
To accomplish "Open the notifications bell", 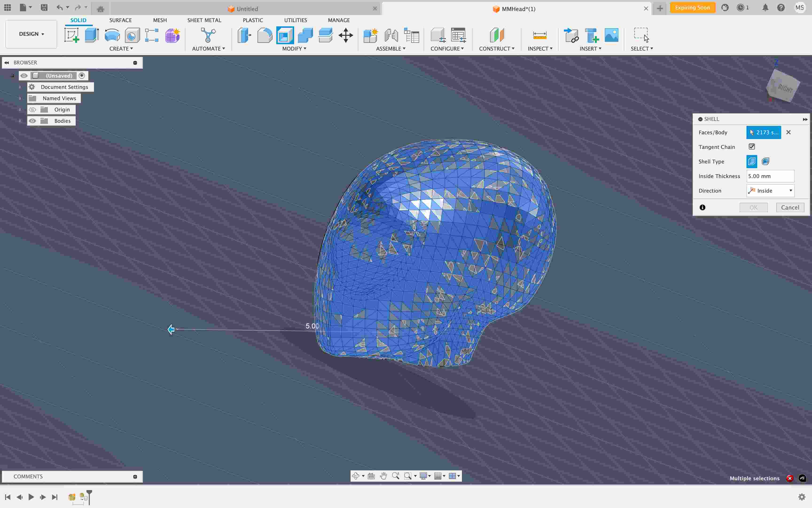I will (765, 8).
